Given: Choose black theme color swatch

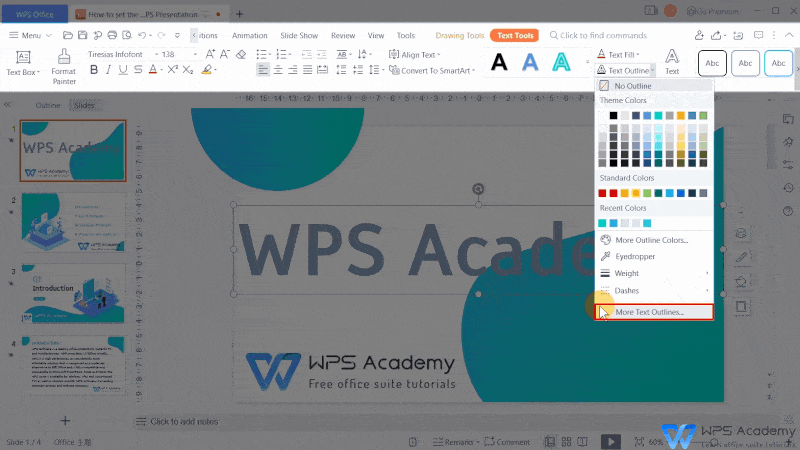Looking at the screenshot, I should (613, 116).
